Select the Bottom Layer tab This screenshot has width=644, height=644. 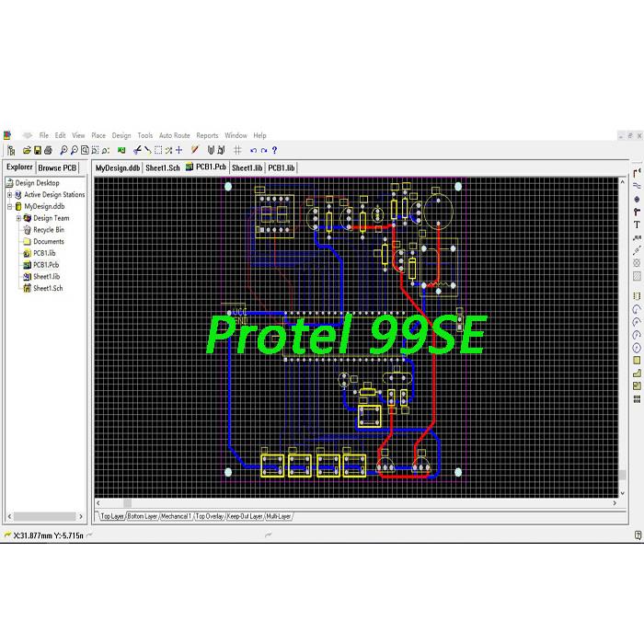coord(142,516)
